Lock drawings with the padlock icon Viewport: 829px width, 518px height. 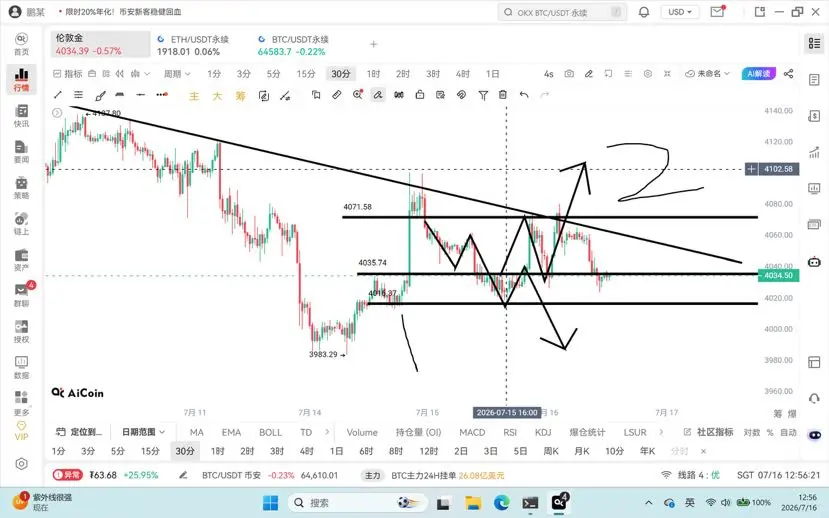coord(420,95)
